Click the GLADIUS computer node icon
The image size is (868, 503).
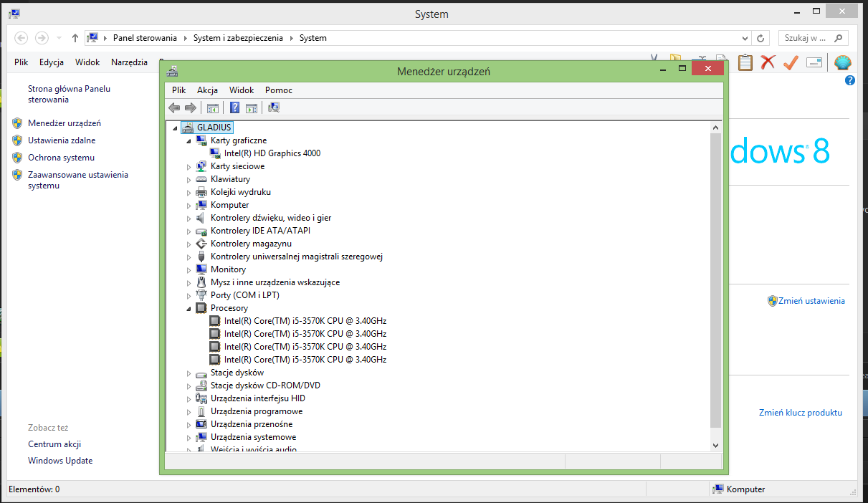tap(188, 128)
